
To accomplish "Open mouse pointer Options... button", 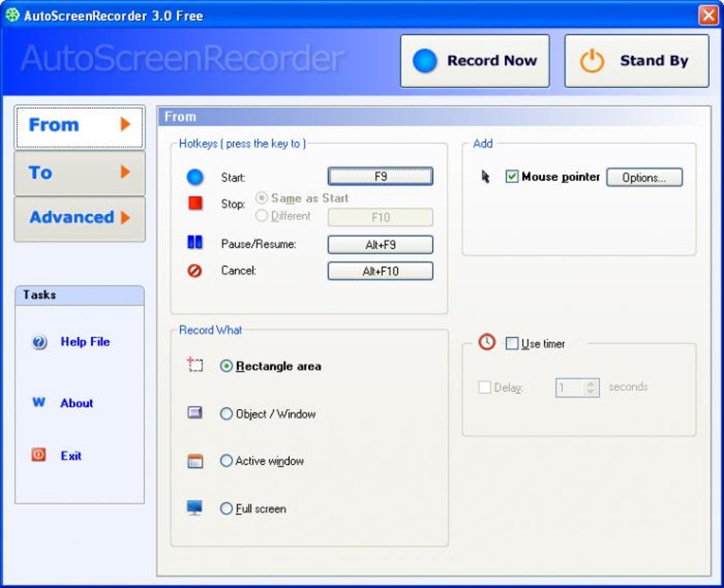I will [x=644, y=177].
